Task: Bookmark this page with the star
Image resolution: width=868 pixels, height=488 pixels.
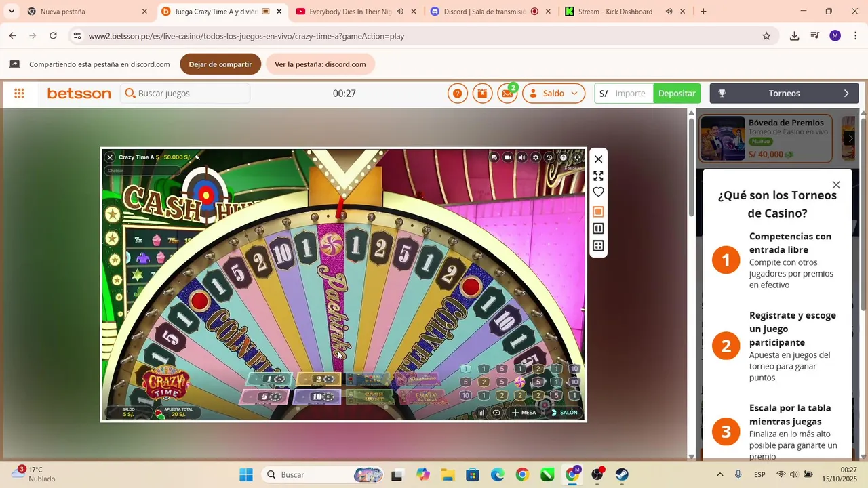Action: [x=766, y=36]
